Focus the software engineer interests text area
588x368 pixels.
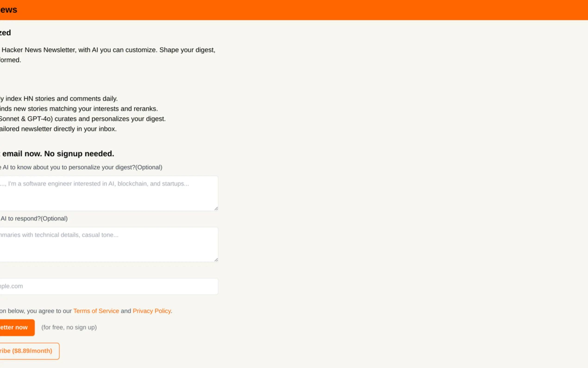107,193
